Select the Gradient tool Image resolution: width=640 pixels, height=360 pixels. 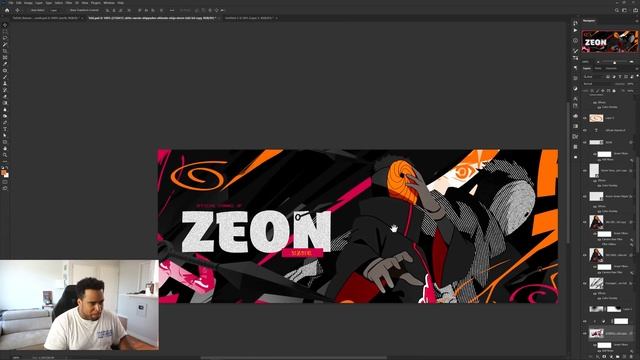5,103
